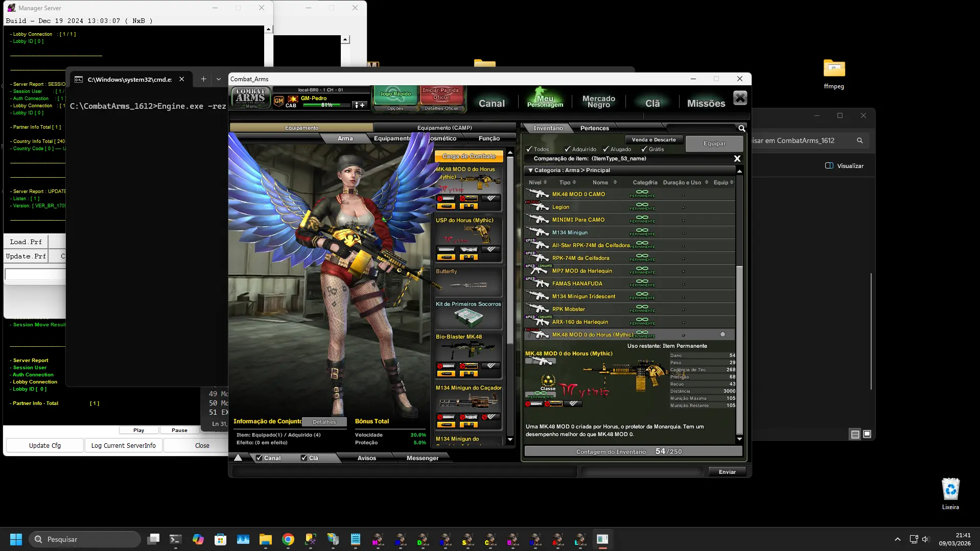The height and width of the screenshot is (551, 980).
Task: Toggle the Grátis inventory filter
Action: (x=644, y=149)
